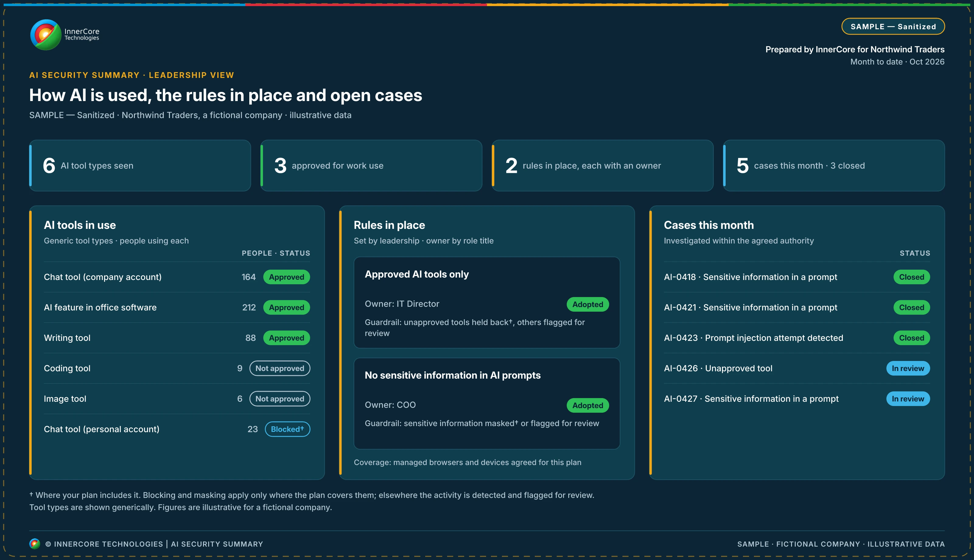Image resolution: width=974 pixels, height=560 pixels.
Task: Click the InnerCore Technologies logo at top left
Action: click(65, 35)
